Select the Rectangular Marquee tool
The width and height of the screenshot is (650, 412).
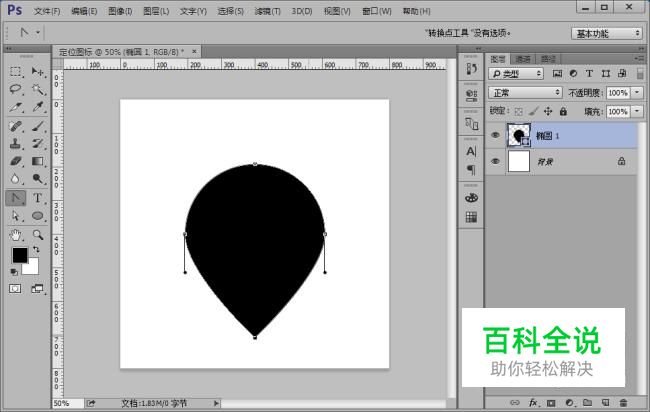point(16,71)
